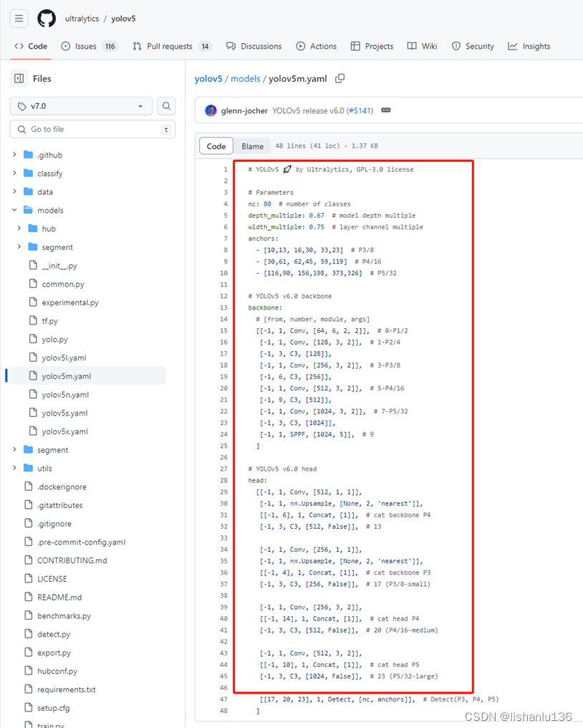Open the Projects tab

coord(372,46)
